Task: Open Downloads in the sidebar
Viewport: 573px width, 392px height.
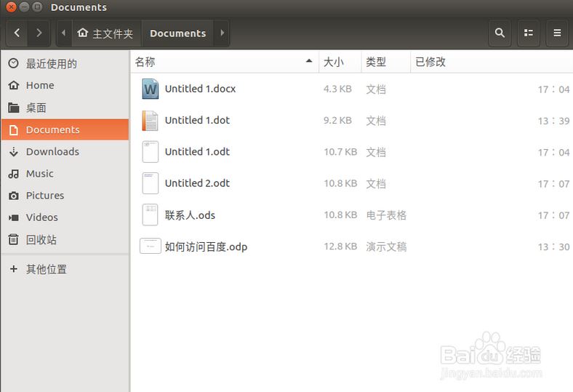Action: coord(52,151)
